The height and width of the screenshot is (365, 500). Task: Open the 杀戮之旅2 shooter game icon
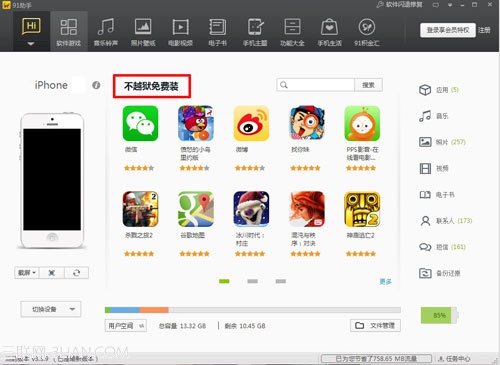pos(140,209)
